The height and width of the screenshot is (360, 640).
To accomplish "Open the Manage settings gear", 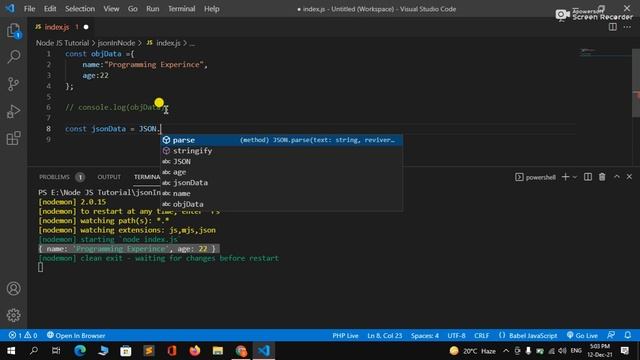I will click(13, 315).
